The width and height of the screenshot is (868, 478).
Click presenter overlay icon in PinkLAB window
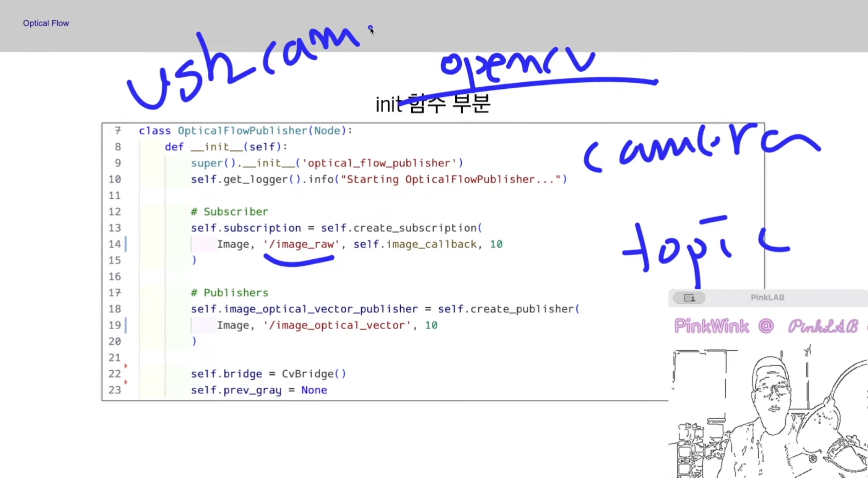[689, 298]
